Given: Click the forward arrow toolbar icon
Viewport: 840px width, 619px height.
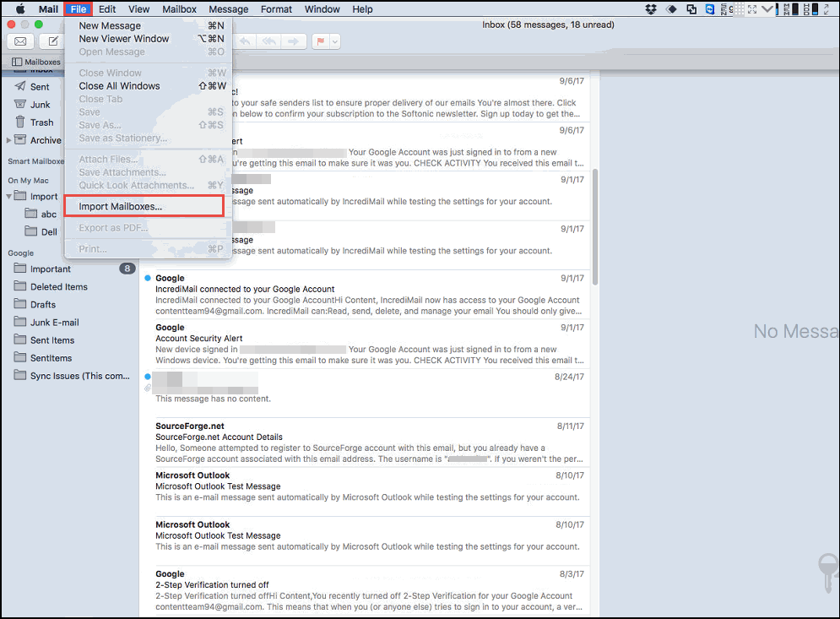Looking at the screenshot, I should pyautogui.click(x=293, y=41).
